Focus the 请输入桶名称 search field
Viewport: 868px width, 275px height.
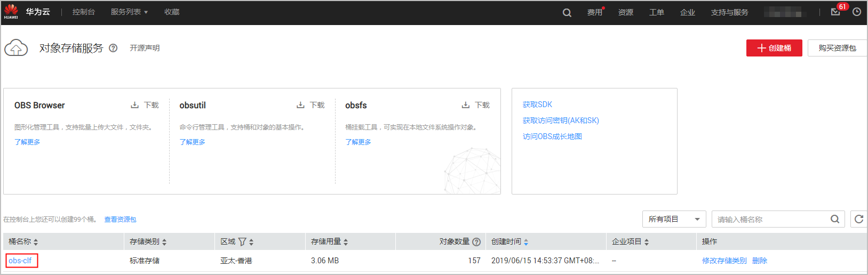pyautogui.click(x=770, y=219)
